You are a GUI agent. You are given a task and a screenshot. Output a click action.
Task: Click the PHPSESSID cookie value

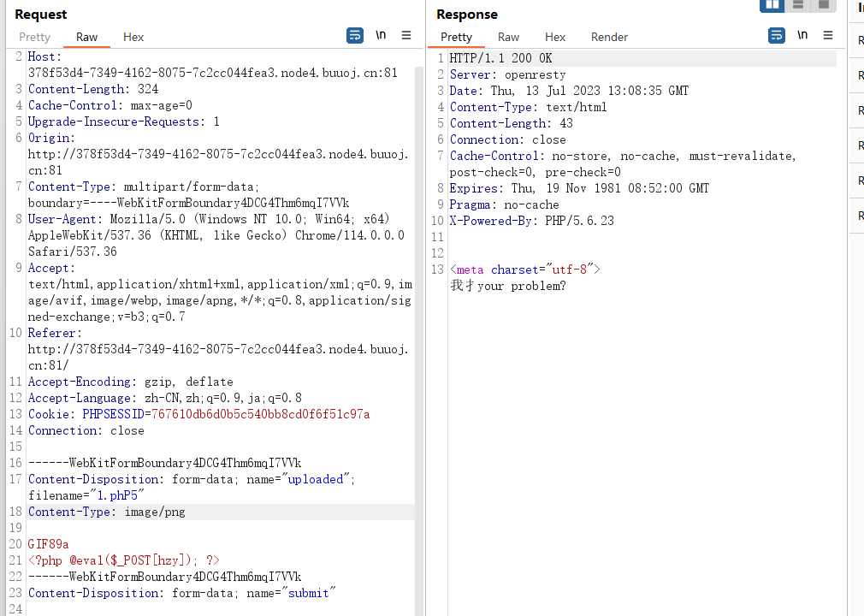(x=261, y=414)
